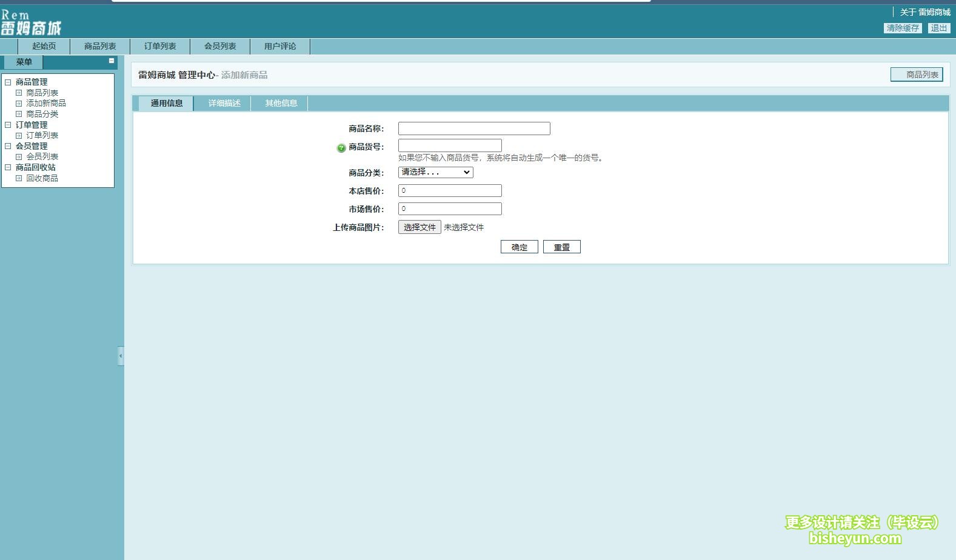Focus the 商品名称 input field

[474, 128]
